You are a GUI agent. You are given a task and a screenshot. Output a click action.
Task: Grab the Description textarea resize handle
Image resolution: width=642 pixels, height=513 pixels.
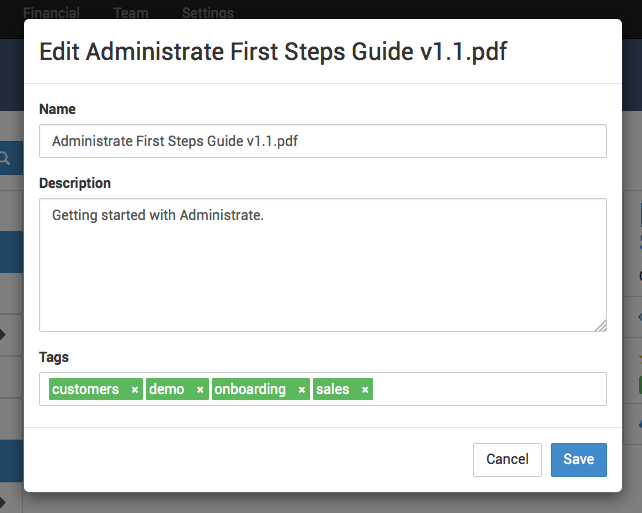(x=601, y=326)
